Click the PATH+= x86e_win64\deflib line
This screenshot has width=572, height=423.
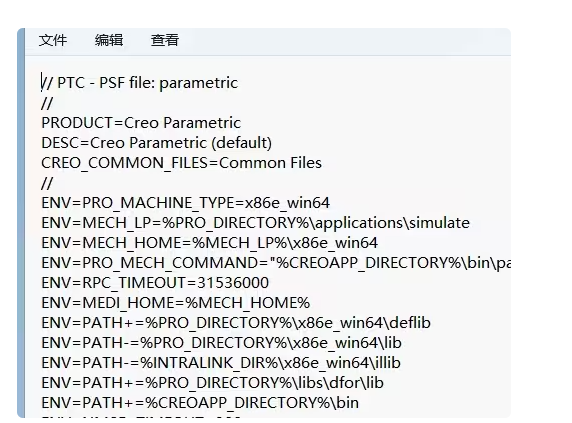pos(236,323)
